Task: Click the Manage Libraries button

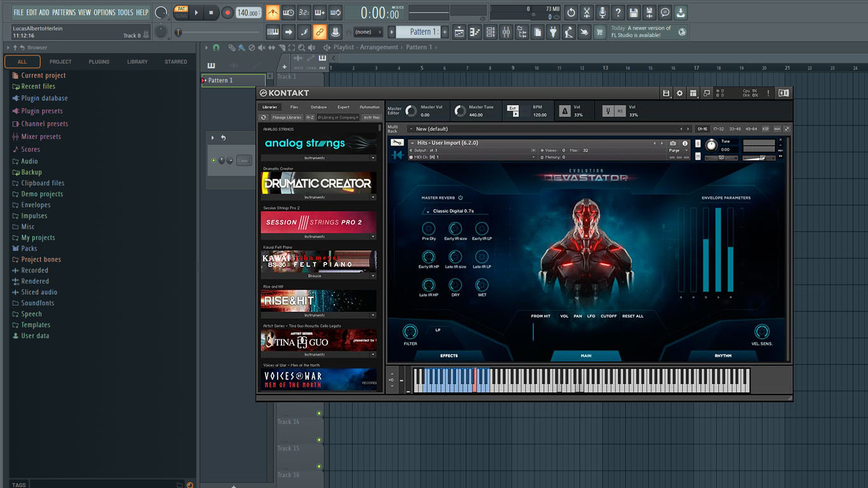Action: click(x=287, y=118)
